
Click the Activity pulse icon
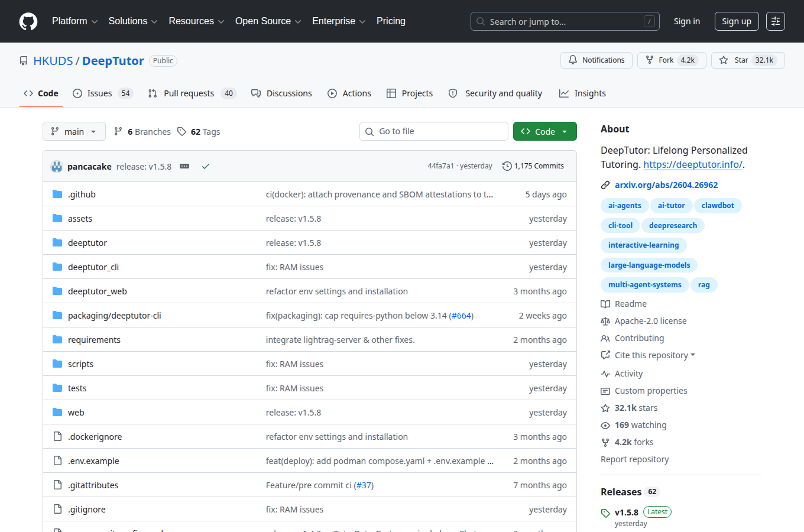pyautogui.click(x=605, y=374)
